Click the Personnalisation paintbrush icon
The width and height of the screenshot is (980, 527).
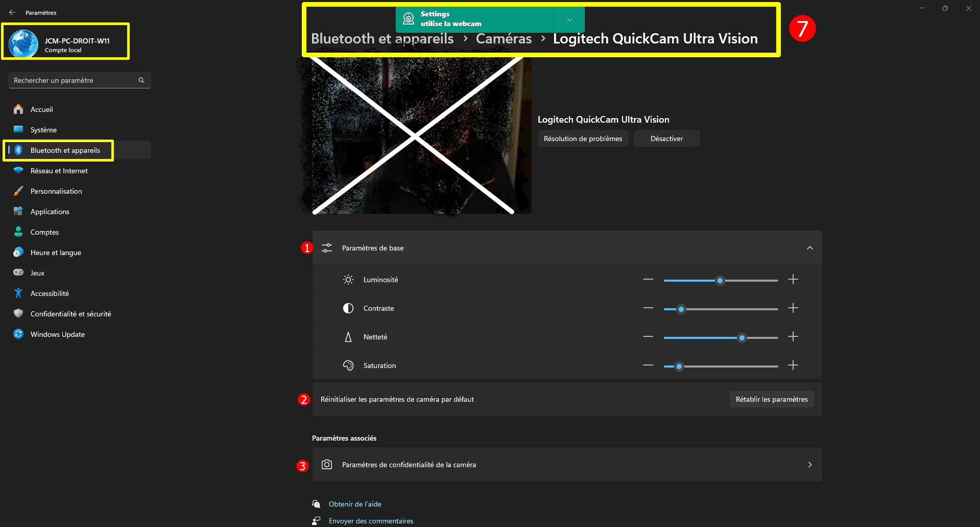pyautogui.click(x=18, y=191)
